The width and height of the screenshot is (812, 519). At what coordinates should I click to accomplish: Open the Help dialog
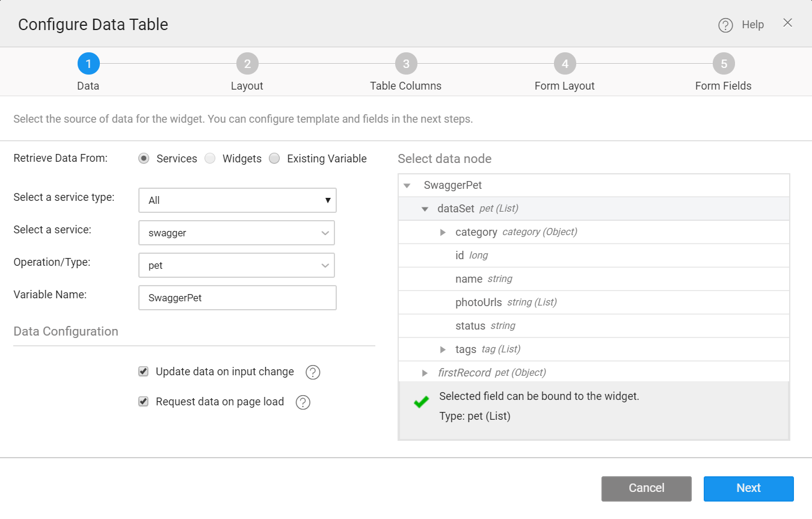click(741, 25)
